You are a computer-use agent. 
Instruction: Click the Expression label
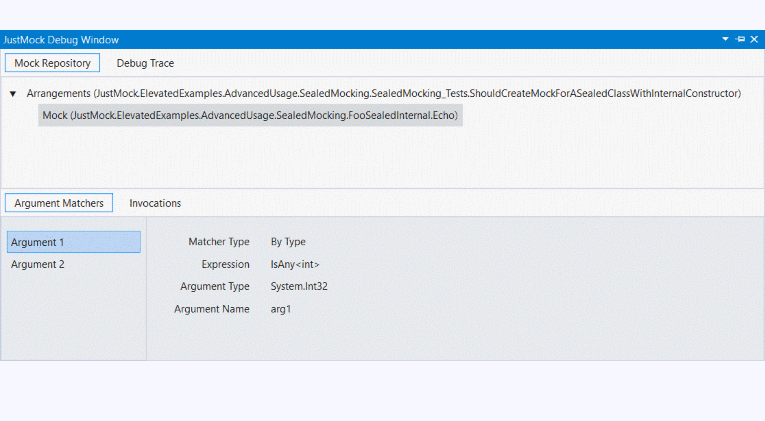[225, 264]
